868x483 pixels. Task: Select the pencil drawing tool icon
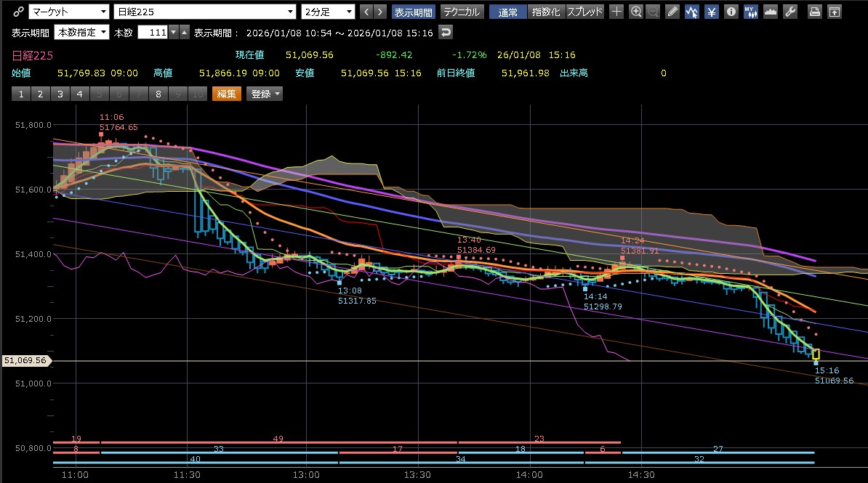click(672, 12)
